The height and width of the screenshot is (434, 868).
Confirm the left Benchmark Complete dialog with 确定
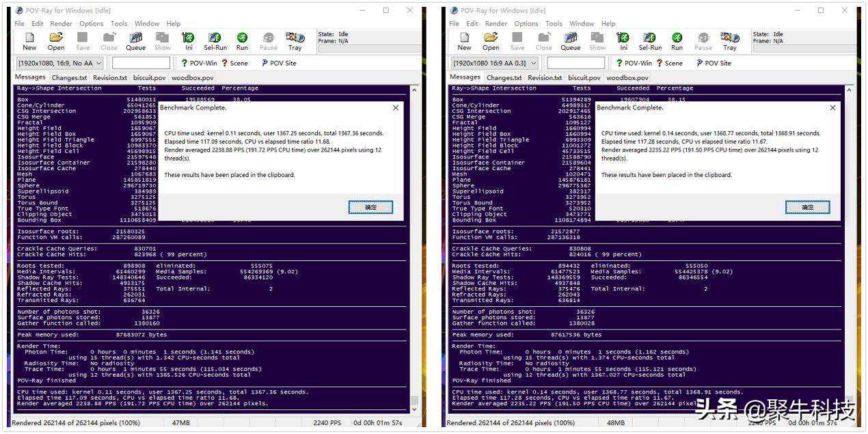370,207
